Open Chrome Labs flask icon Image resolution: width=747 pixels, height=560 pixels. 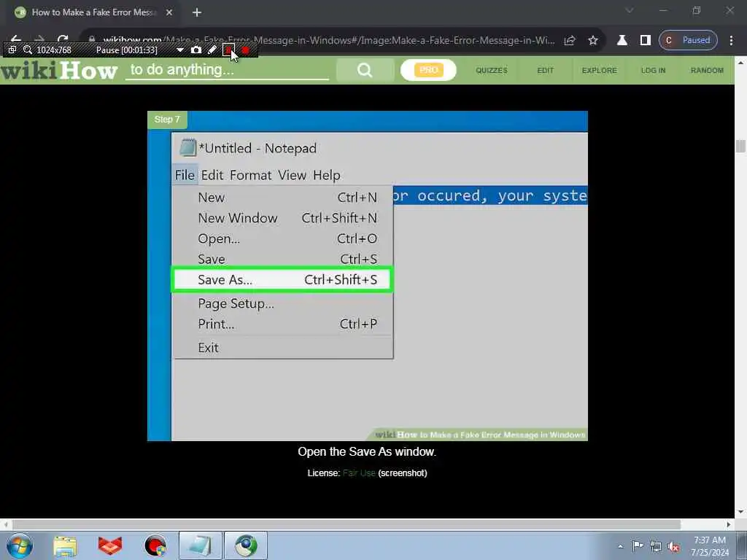[622, 41]
